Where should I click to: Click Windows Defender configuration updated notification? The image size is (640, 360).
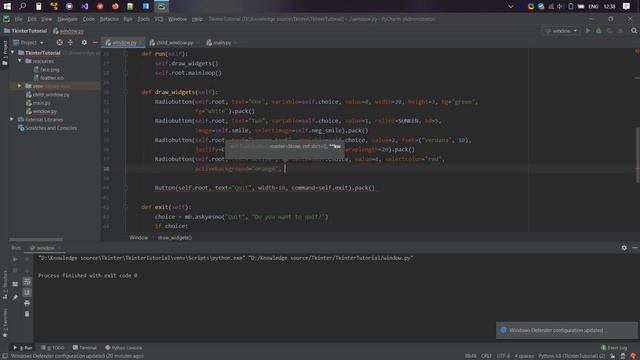point(567,330)
